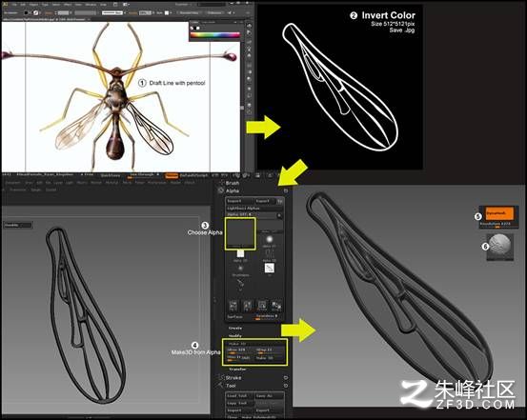Select the large current Alpha thumbnail

pyautogui.click(x=240, y=233)
